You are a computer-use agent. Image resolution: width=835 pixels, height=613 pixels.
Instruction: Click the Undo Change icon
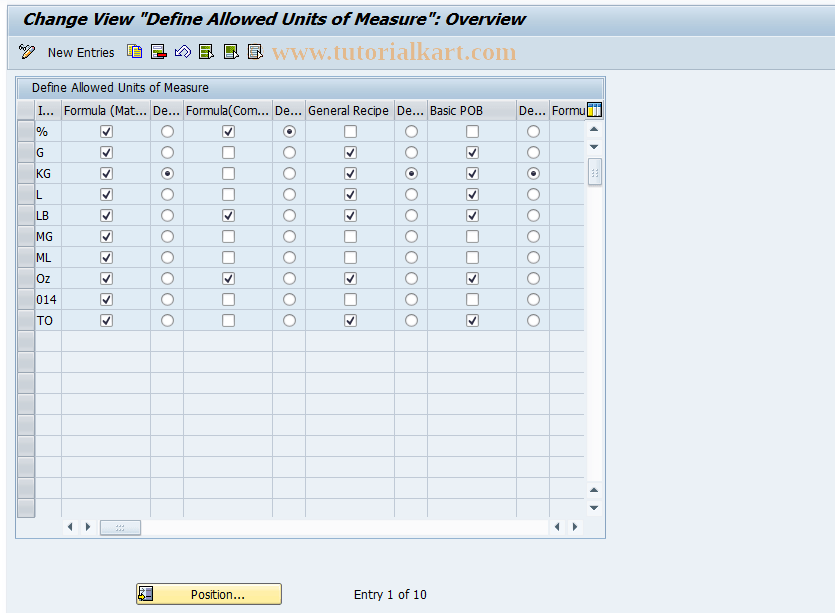pos(183,52)
